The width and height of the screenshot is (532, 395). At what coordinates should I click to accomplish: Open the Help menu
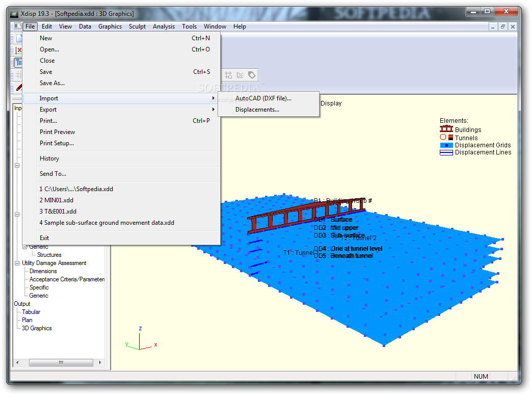point(240,27)
